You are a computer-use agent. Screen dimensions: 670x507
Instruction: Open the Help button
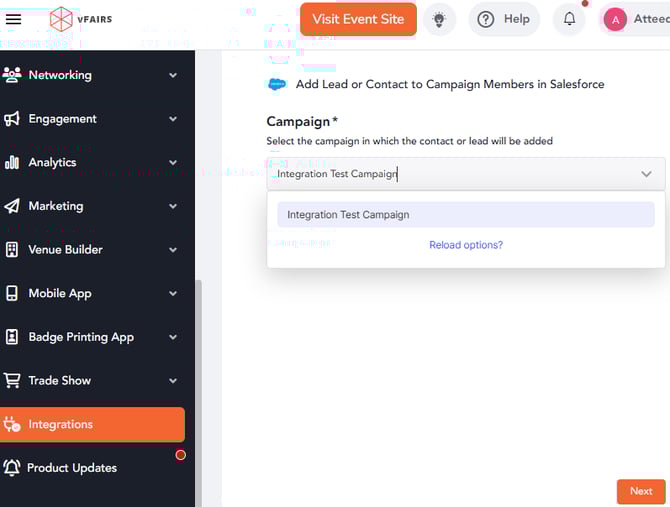[x=504, y=19]
